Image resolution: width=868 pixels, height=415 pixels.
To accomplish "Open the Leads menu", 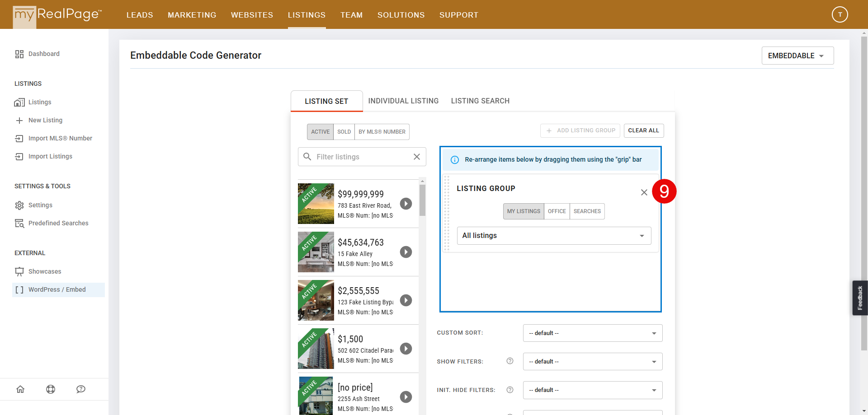I will [140, 15].
